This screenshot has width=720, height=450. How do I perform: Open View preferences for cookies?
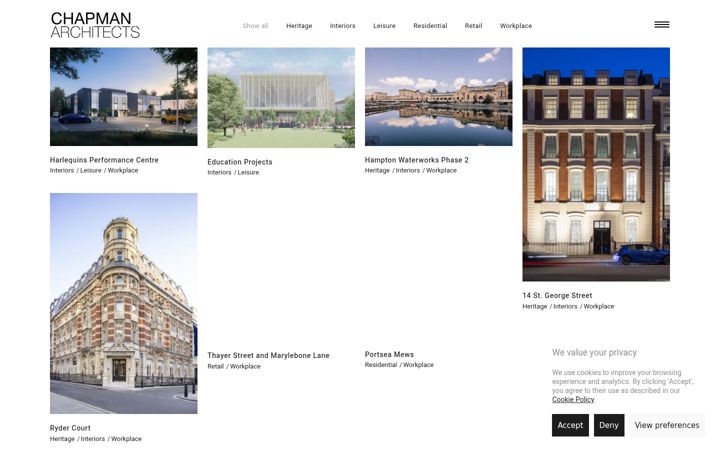[667, 425]
